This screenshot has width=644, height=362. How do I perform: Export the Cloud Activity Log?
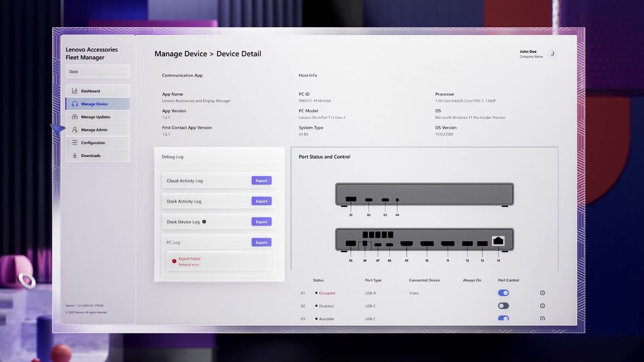tap(262, 180)
